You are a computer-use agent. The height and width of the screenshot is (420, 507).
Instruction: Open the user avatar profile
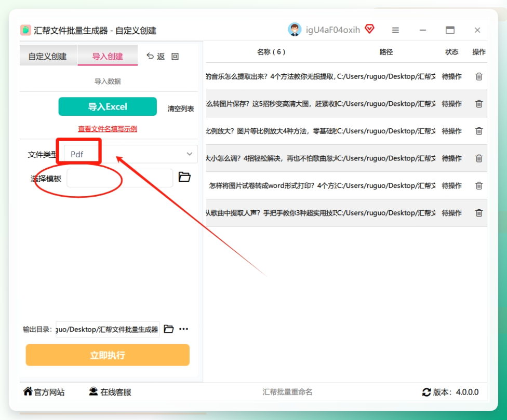pyautogui.click(x=294, y=30)
